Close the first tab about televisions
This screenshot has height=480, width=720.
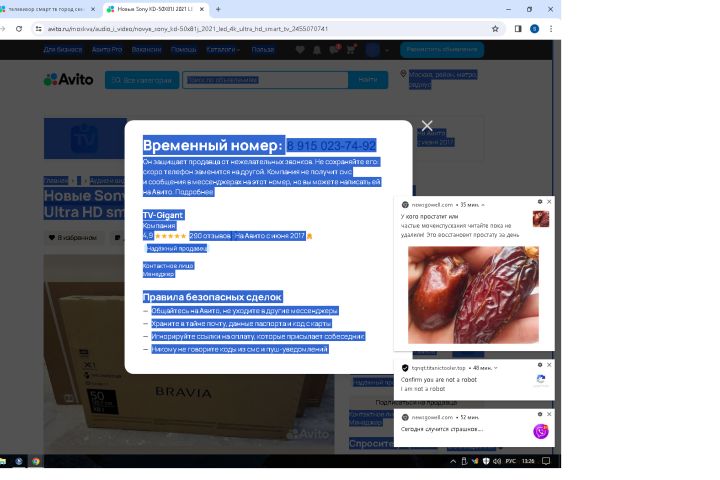[x=93, y=9]
